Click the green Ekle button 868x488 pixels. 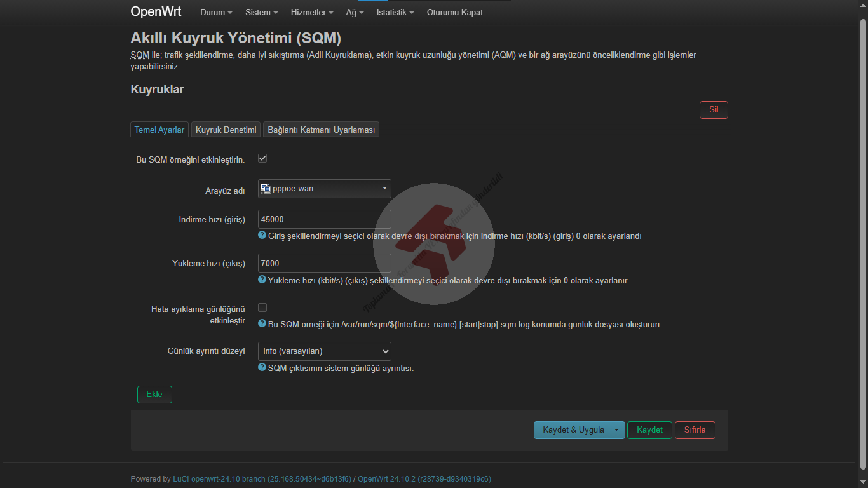[154, 395]
